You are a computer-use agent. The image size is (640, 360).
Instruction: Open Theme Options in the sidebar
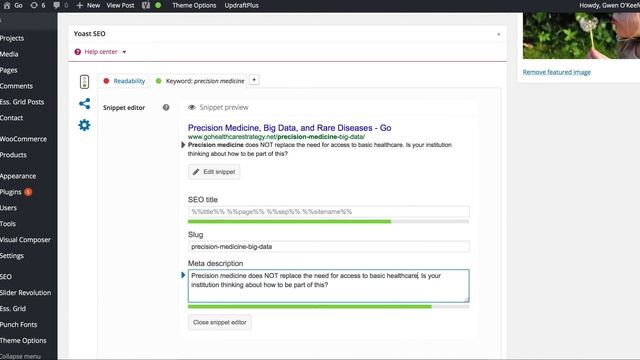click(23, 340)
